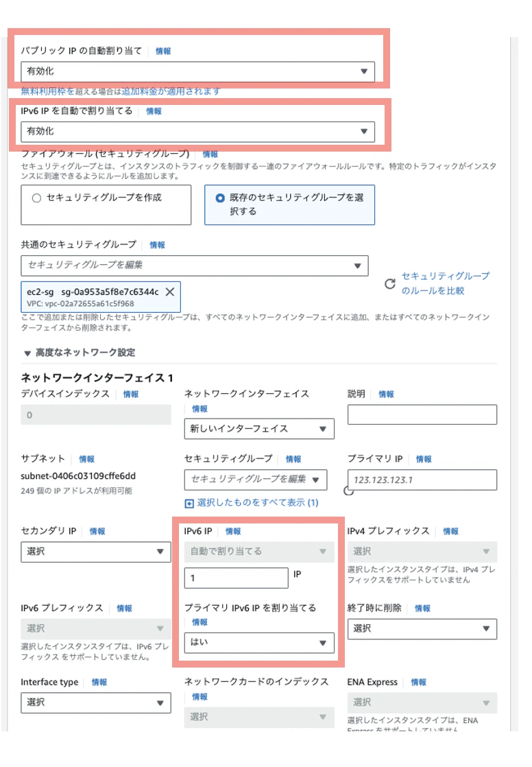The width and height of the screenshot is (532, 767).
Task: Open the パブリック IP の自動割り当て dropdown
Action: (x=197, y=71)
